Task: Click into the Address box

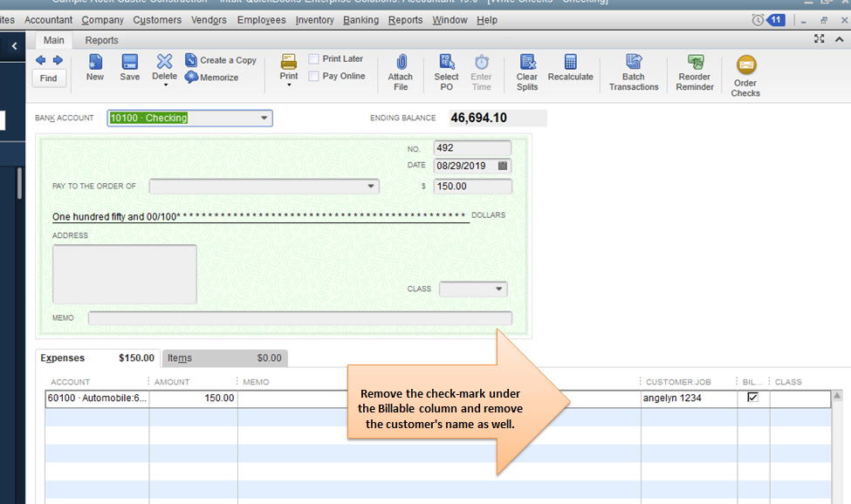Action: pos(124,274)
